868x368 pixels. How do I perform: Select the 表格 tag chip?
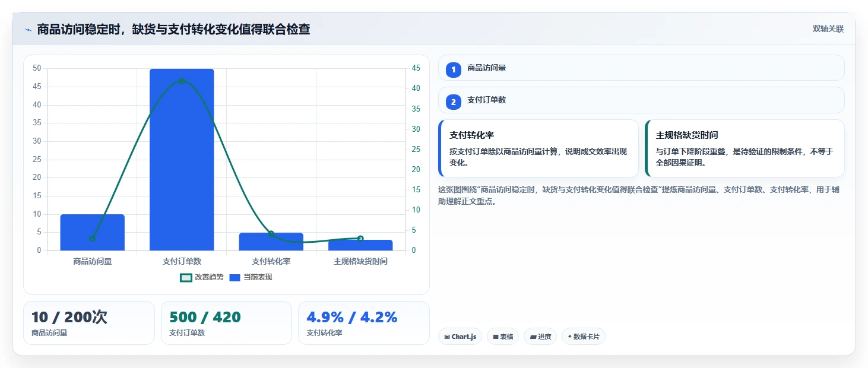pyautogui.click(x=503, y=337)
